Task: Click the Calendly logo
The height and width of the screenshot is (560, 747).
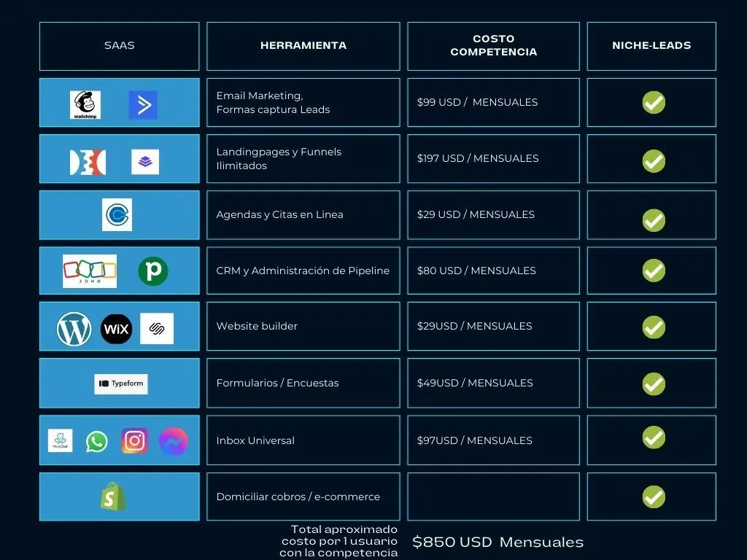Action: pos(117,215)
